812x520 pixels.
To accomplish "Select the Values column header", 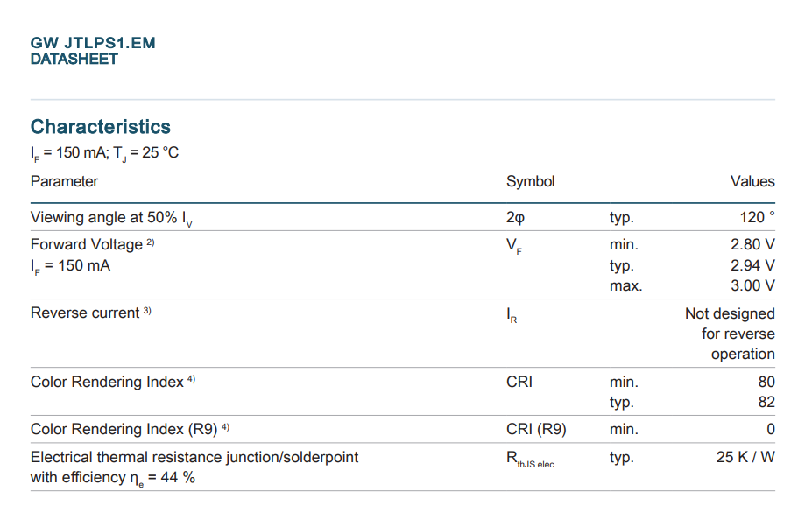I will 752,181.
